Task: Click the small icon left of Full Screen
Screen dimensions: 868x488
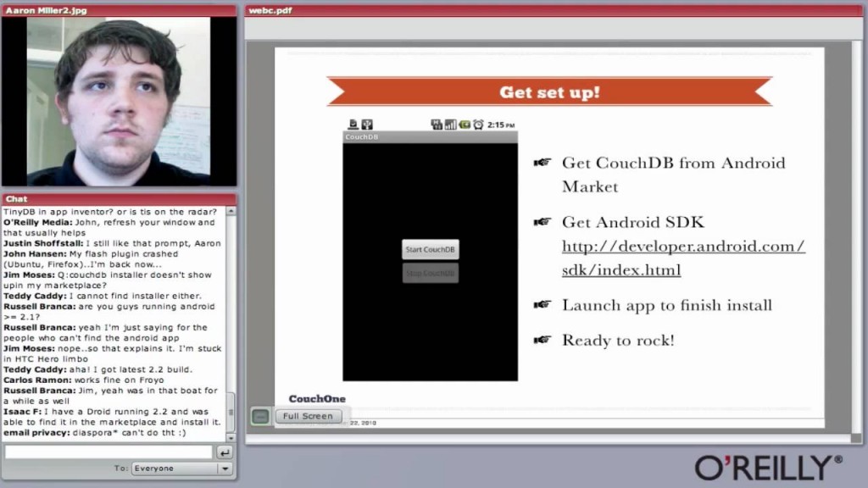Action: tap(261, 416)
